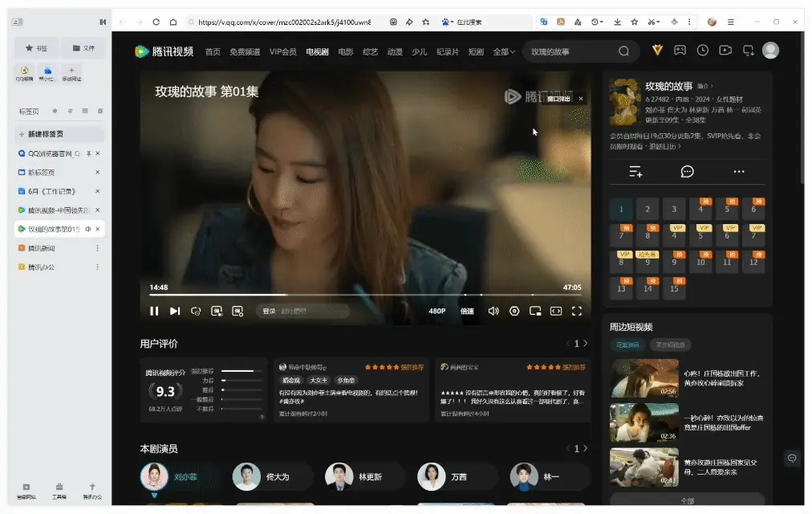Go to 首页 home tab
Image resolution: width=812 pixels, height=514 pixels.
[213, 52]
